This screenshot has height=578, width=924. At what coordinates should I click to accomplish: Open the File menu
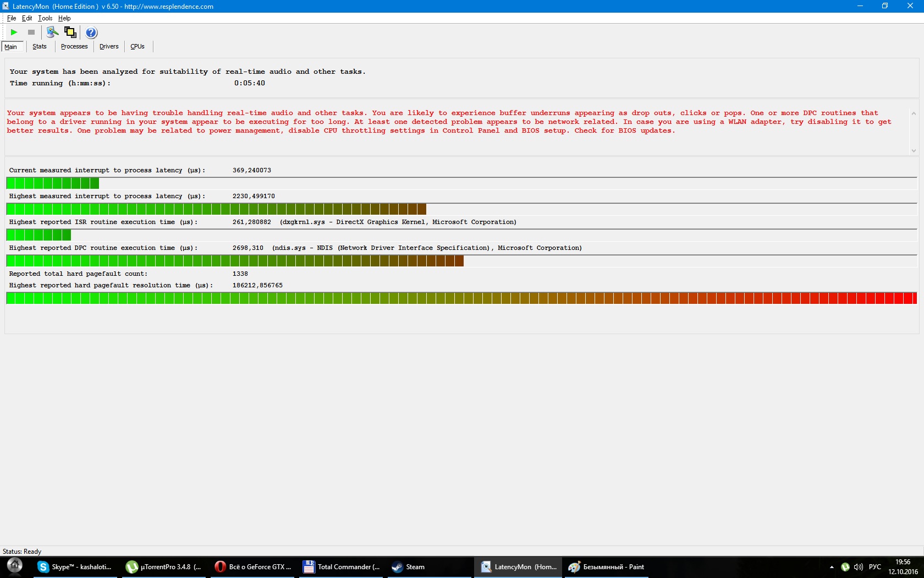pyautogui.click(x=12, y=18)
